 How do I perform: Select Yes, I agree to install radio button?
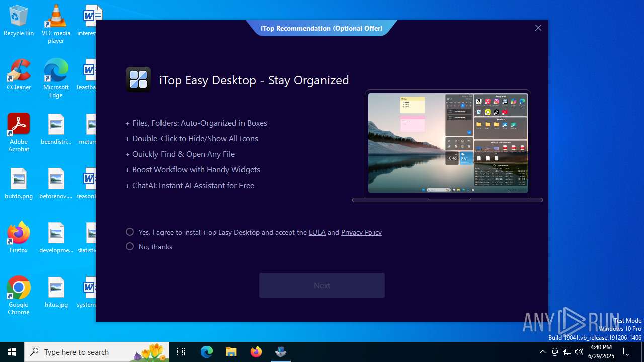130,232
